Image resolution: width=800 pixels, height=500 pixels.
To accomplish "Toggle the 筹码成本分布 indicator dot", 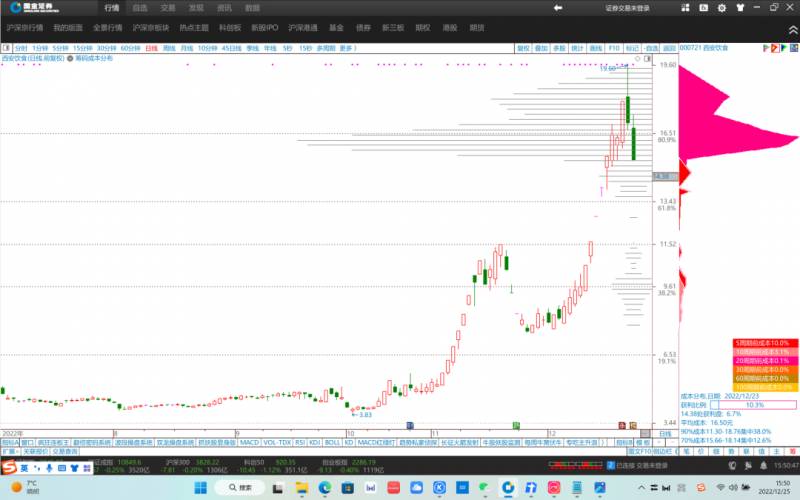I will [70, 59].
